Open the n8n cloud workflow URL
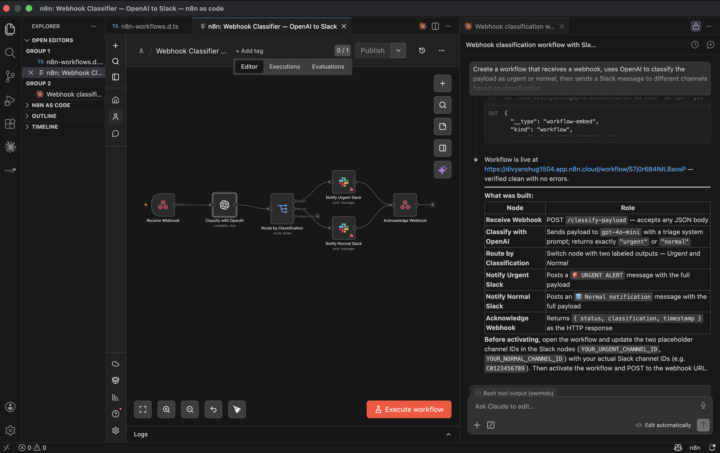The width and height of the screenshot is (720, 453). pos(585,169)
